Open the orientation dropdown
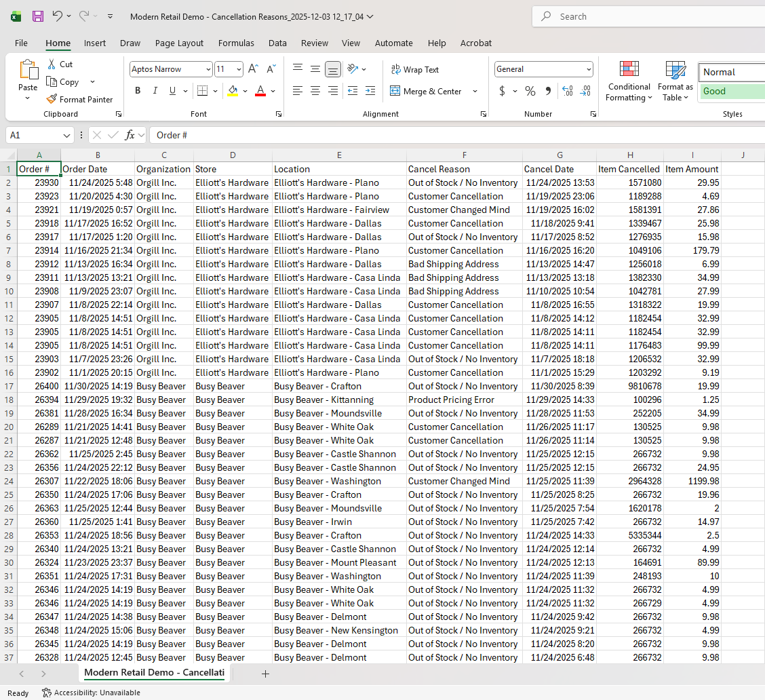 pos(364,69)
